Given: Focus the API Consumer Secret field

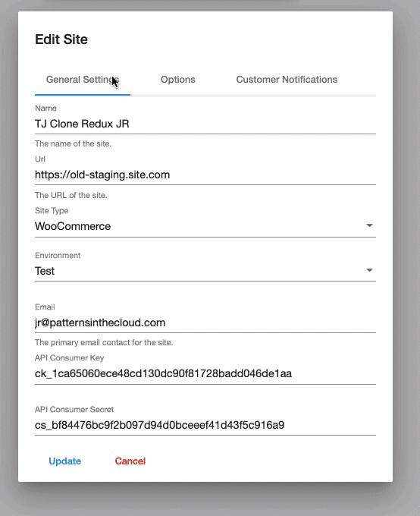Looking at the screenshot, I should point(205,425).
